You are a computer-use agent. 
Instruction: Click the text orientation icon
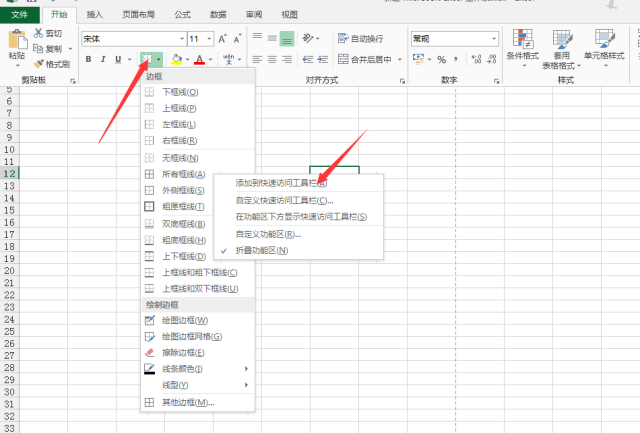pyautogui.click(x=308, y=38)
